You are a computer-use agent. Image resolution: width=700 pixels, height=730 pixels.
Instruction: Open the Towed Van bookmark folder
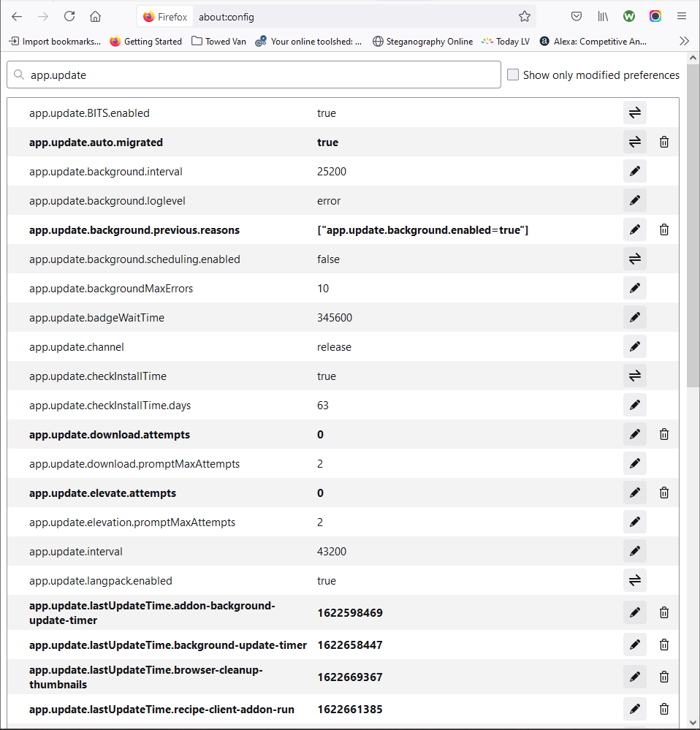[218, 42]
